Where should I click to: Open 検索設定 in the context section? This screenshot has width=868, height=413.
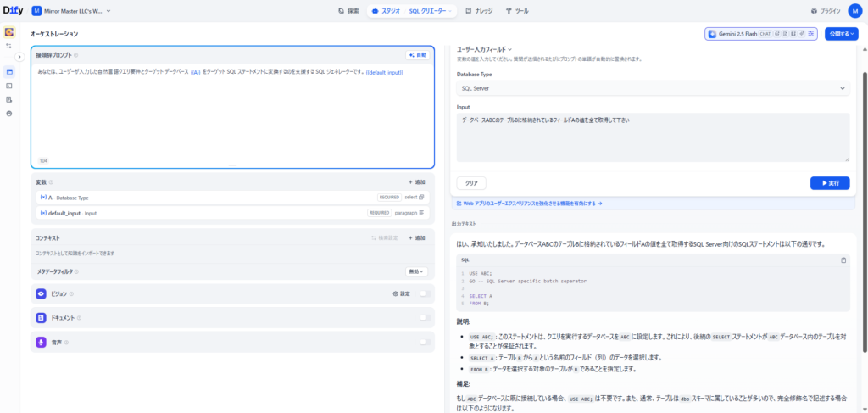point(385,238)
